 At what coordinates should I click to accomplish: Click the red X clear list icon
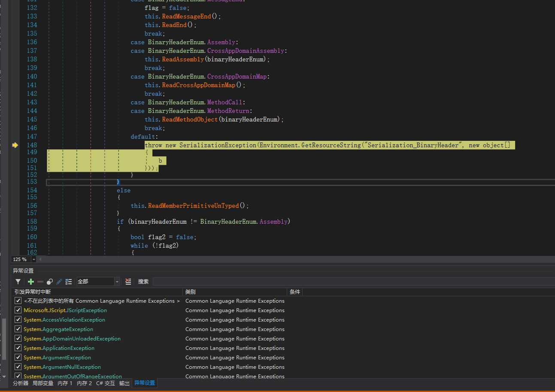click(x=128, y=282)
